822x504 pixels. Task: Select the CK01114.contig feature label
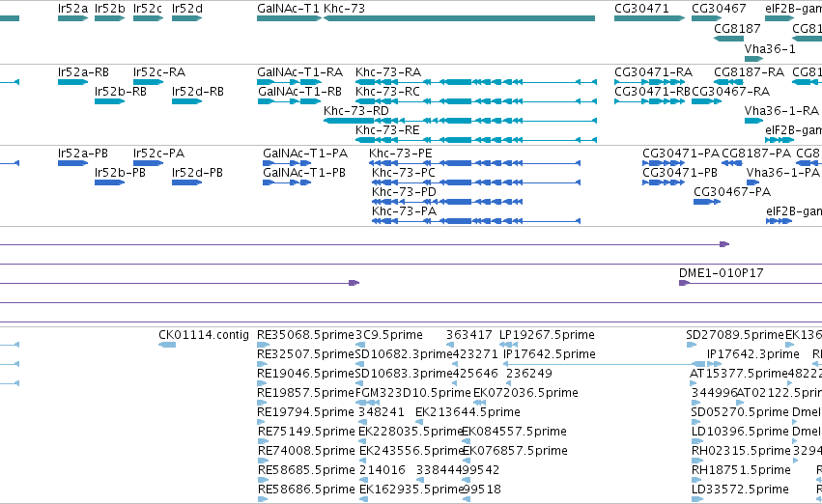click(x=204, y=335)
